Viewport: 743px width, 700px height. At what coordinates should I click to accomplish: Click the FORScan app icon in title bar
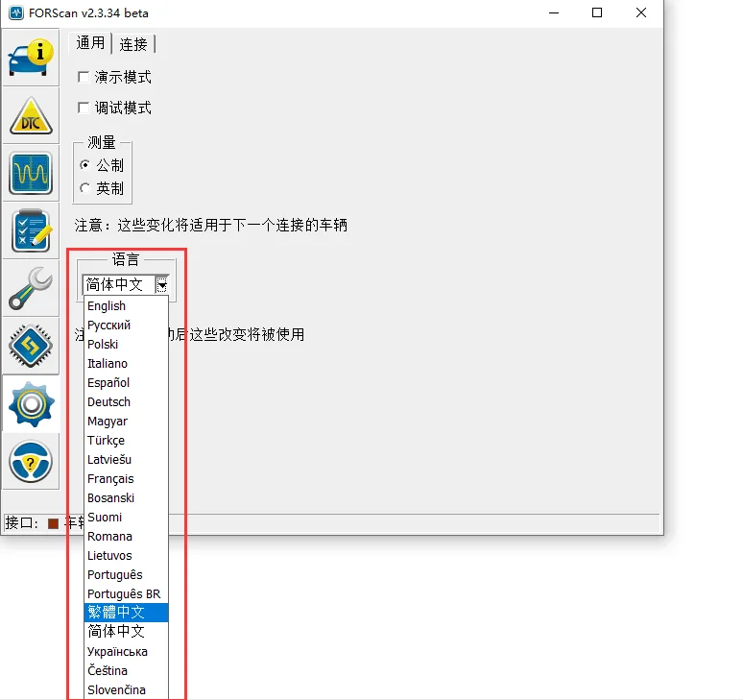pyautogui.click(x=16, y=12)
